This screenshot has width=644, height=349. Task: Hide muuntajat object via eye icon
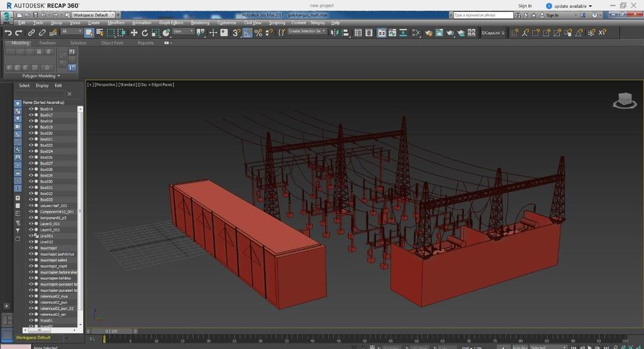[31, 248]
